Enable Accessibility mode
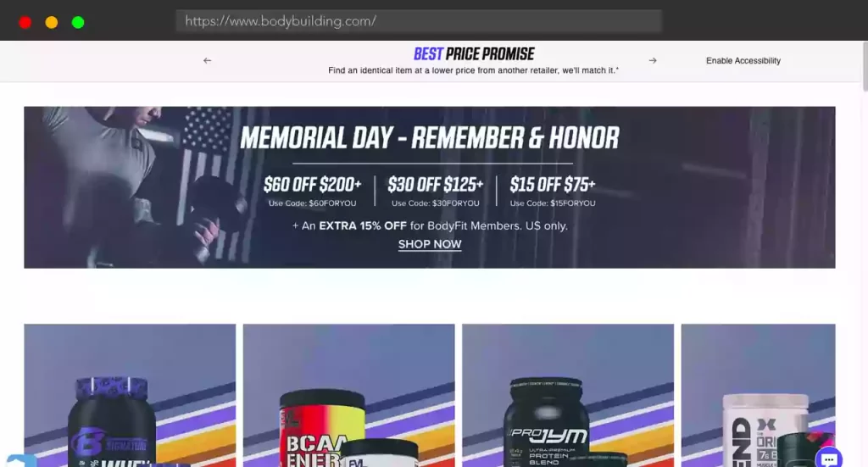This screenshot has height=467, width=868. click(743, 60)
